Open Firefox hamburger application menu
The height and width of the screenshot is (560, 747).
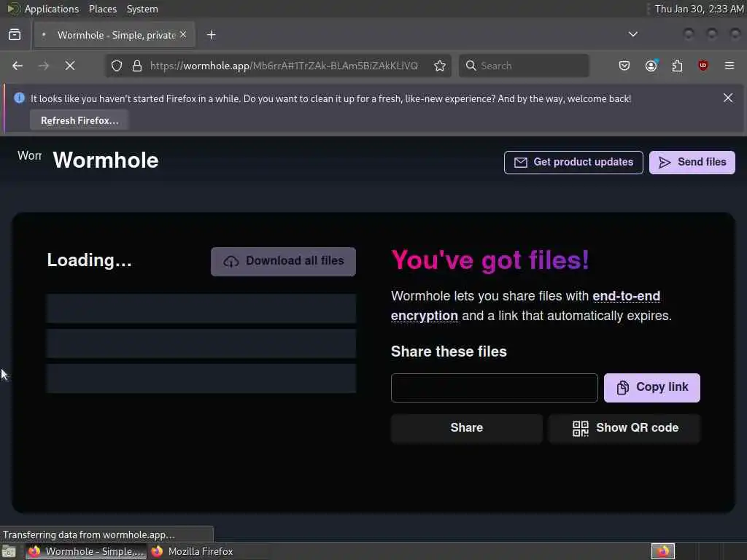click(x=729, y=66)
